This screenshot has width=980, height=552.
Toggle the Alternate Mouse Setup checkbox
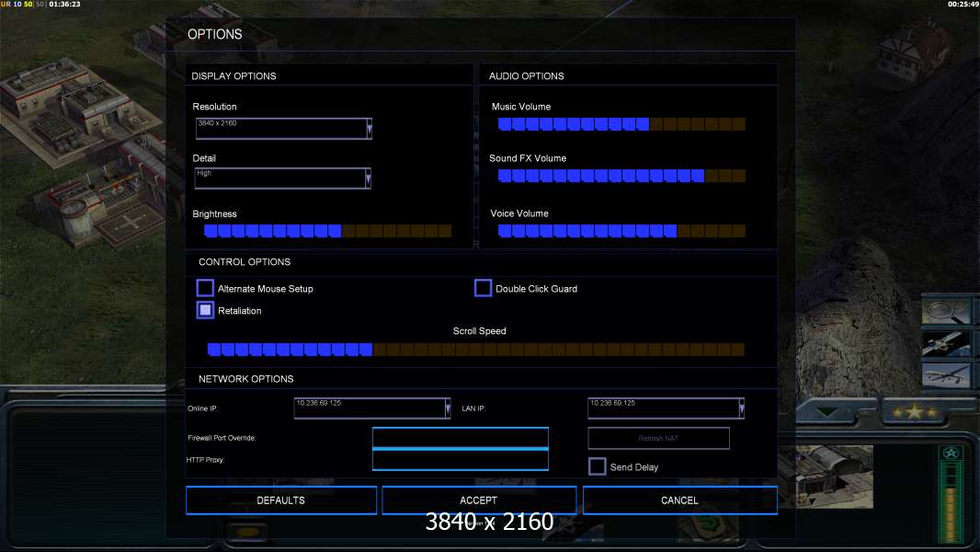click(x=205, y=288)
